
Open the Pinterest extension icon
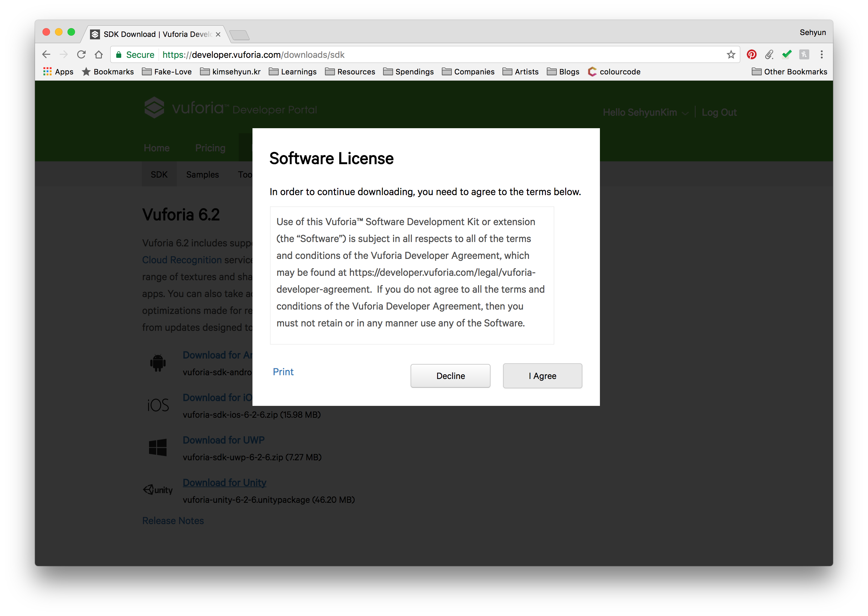(x=751, y=55)
